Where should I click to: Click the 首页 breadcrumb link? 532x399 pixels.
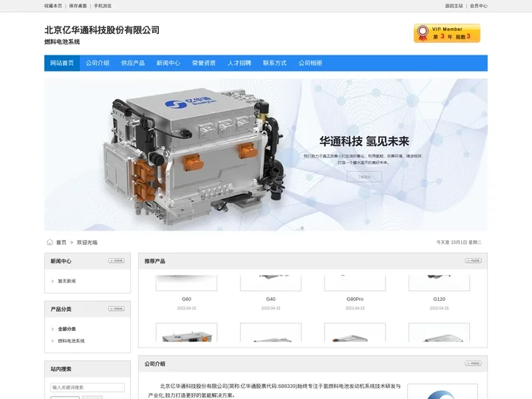tap(61, 242)
